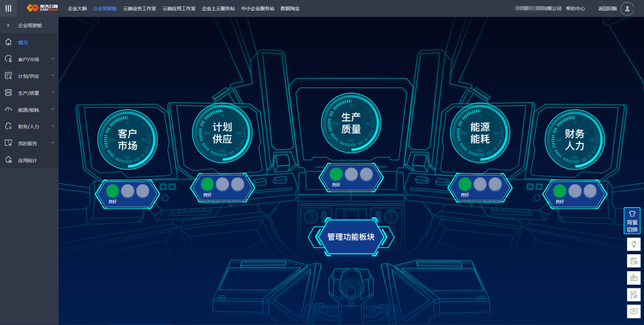
Task: Click the 能源能耗 gauge dial
Action: coord(480,133)
